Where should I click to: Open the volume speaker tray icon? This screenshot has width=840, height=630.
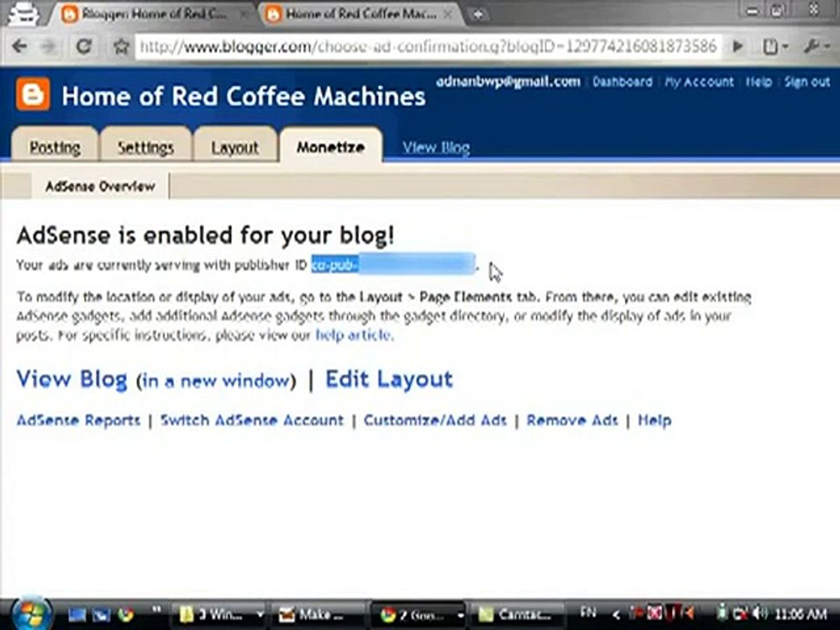(759, 612)
